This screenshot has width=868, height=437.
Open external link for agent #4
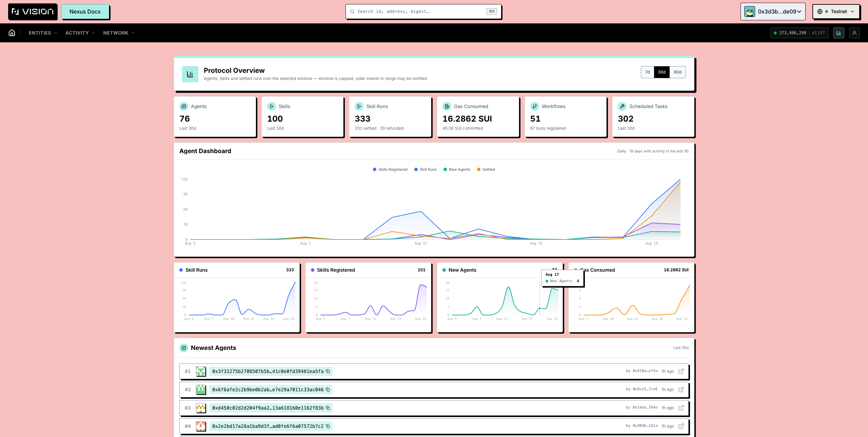681,426
